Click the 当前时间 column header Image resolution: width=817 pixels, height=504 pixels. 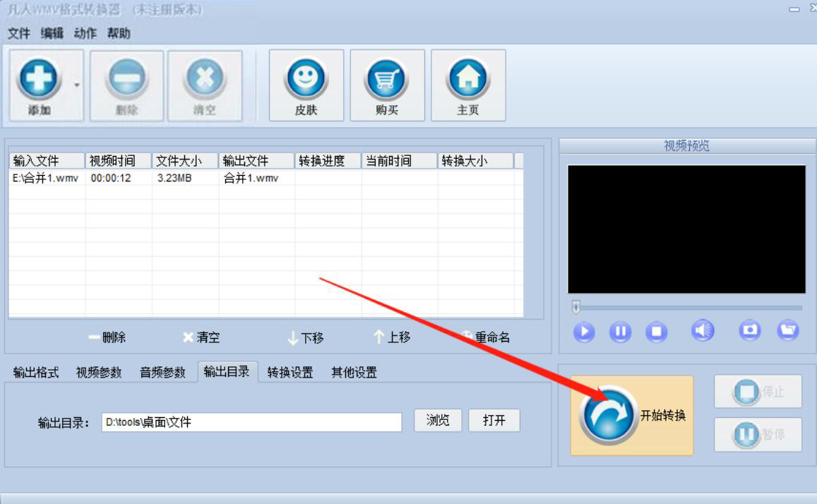(x=400, y=161)
